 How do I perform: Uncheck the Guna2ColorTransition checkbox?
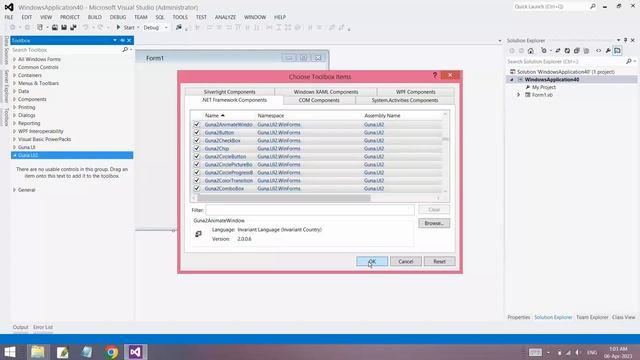197,180
